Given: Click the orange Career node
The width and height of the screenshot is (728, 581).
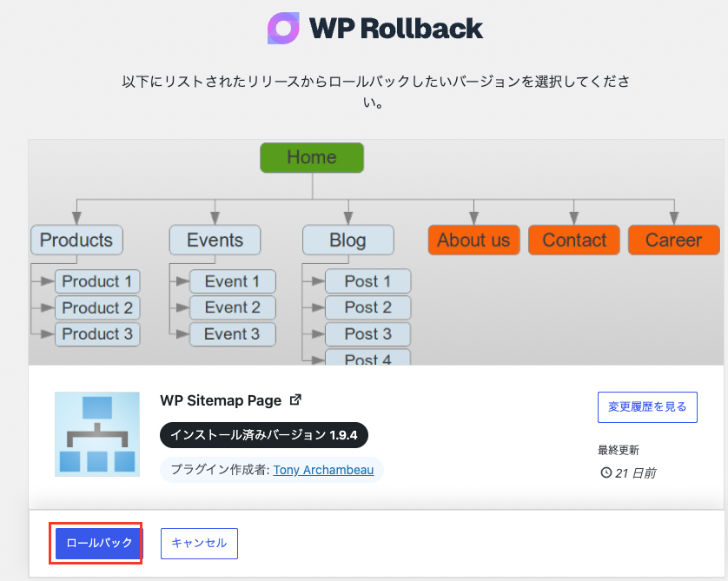Looking at the screenshot, I should click(673, 240).
